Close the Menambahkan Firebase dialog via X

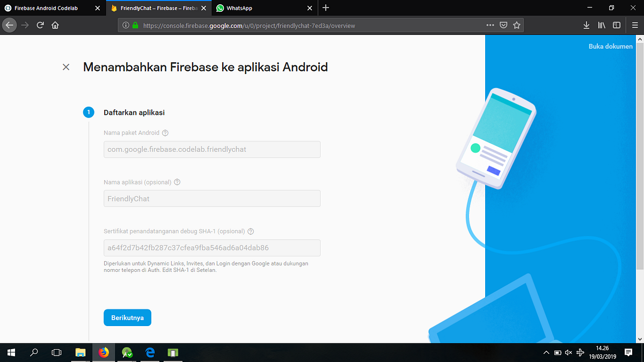tap(65, 67)
